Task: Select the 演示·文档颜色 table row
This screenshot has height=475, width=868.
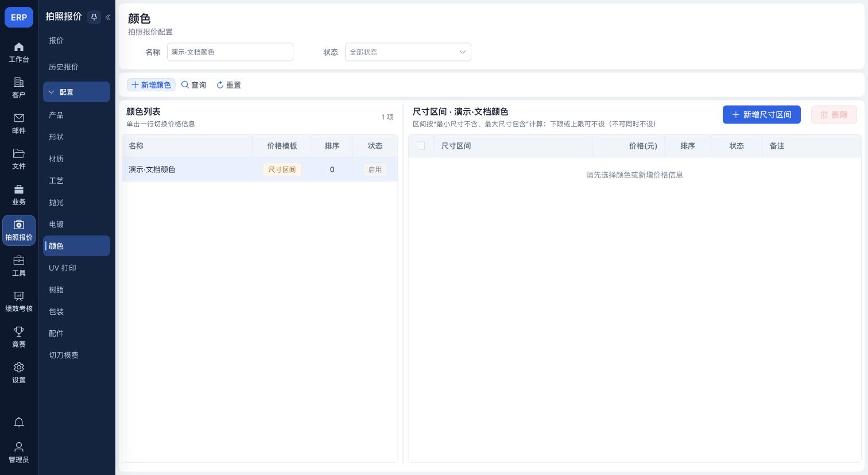Action: pyautogui.click(x=259, y=169)
